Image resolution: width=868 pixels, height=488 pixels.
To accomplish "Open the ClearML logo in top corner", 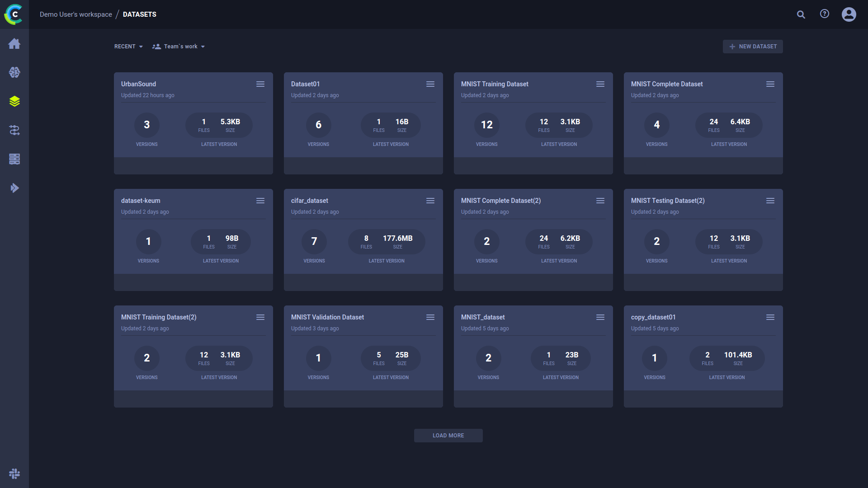I will pyautogui.click(x=14, y=14).
